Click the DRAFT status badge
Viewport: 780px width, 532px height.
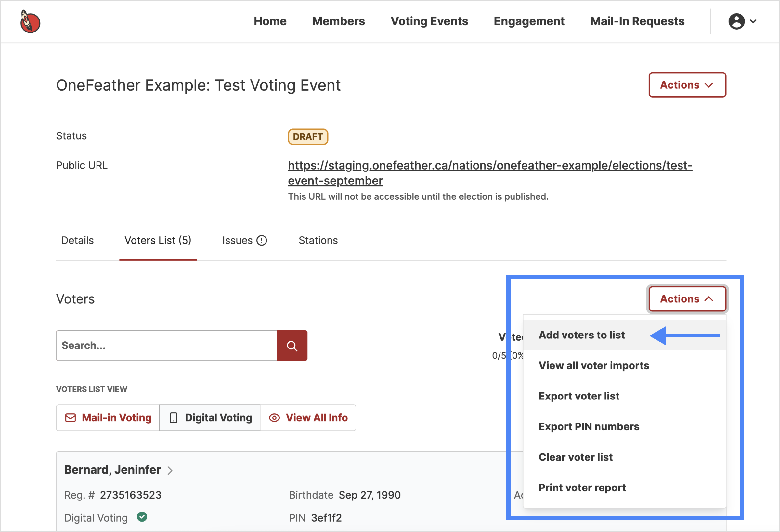click(308, 137)
